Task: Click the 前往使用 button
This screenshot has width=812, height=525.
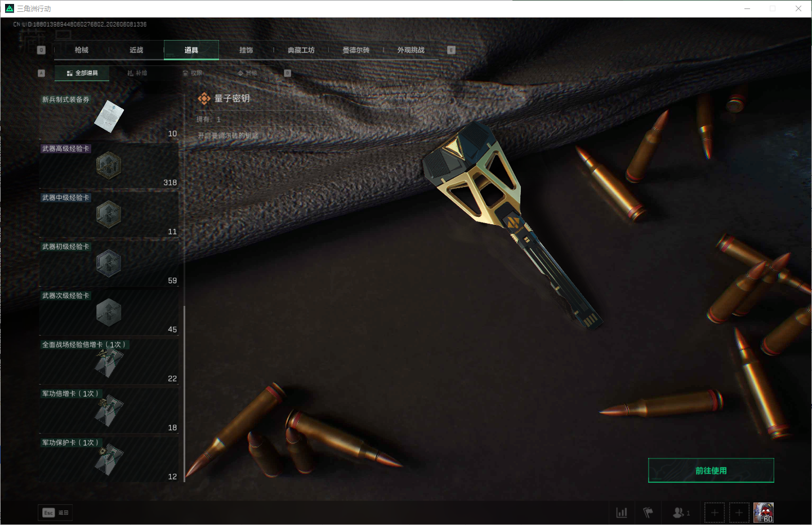Action: (711, 470)
